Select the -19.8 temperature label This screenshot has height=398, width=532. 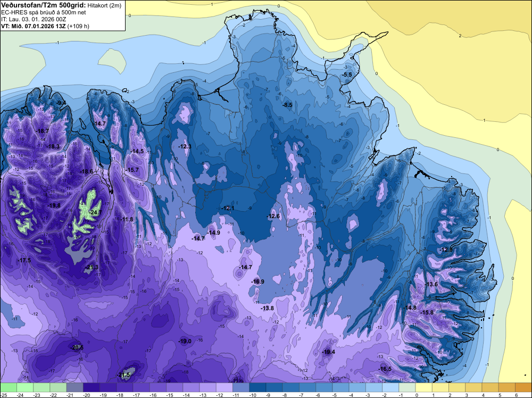tap(54, 205)
